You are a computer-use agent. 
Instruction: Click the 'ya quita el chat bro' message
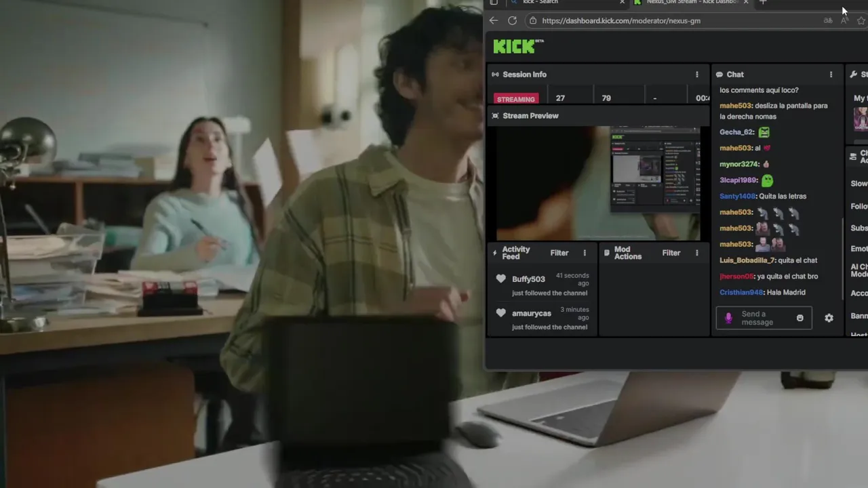(787, 276)
